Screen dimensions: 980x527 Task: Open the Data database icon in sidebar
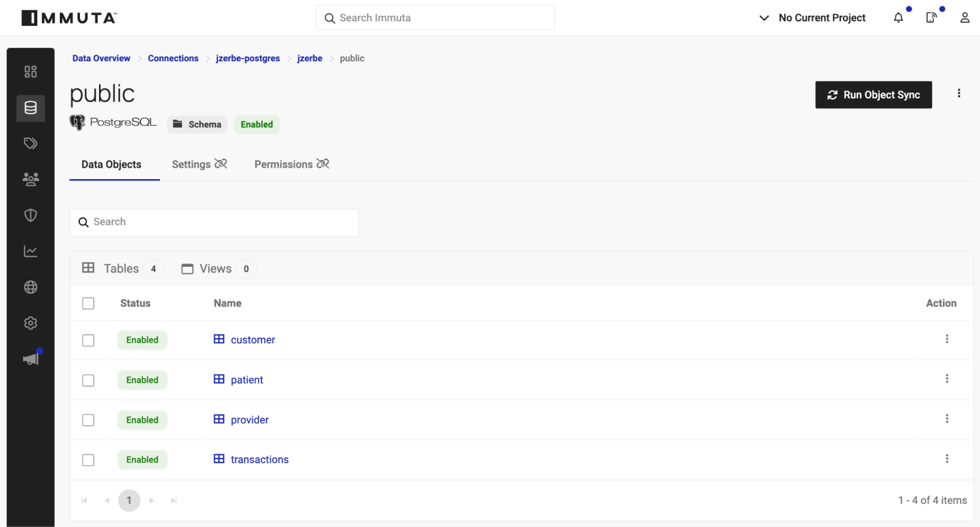tap(30, 108)
